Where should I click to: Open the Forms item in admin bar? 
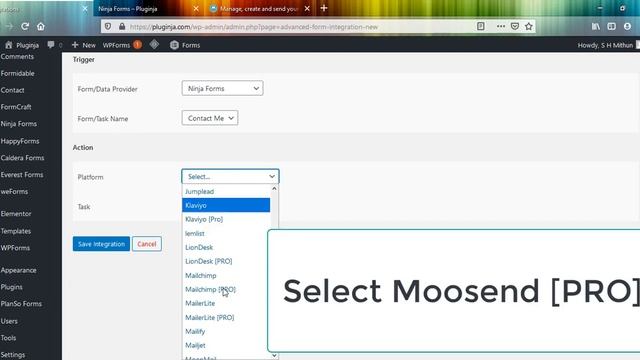click(185, 45)
